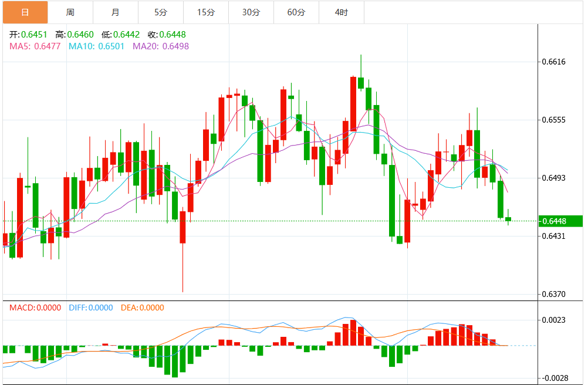Click the 0.6493 price axis label

point(554,178)
